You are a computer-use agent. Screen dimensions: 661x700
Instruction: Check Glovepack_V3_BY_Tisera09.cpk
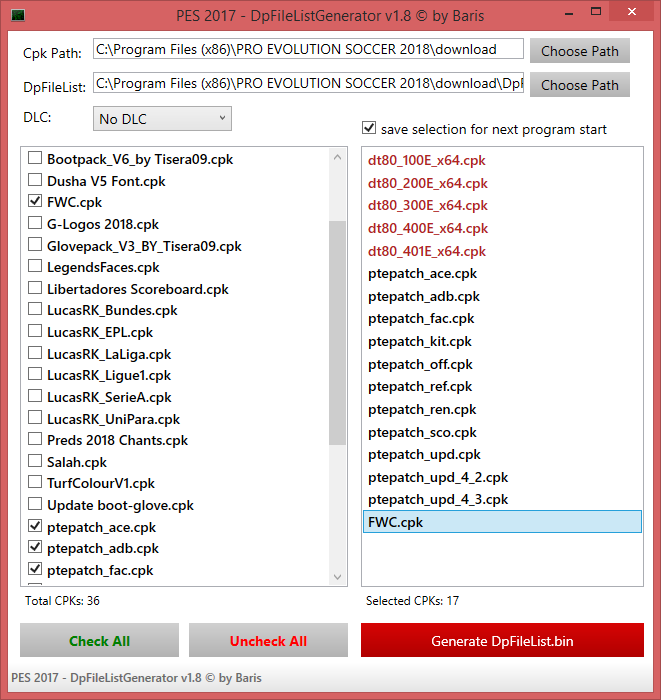[35, 245]
